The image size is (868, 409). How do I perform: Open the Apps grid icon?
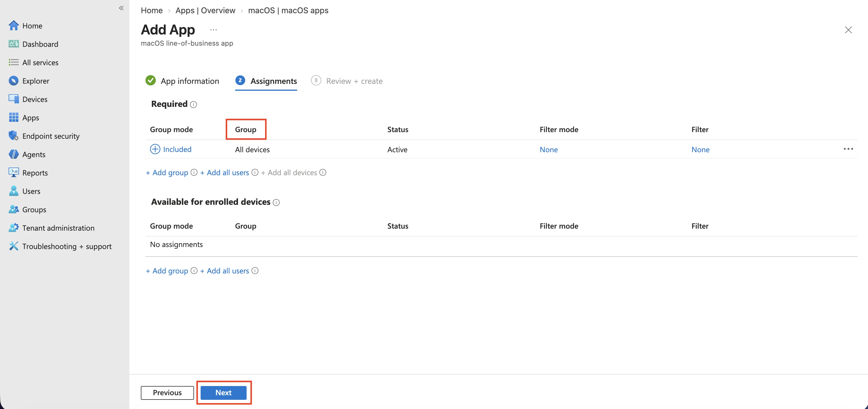[x=14, y=117]
